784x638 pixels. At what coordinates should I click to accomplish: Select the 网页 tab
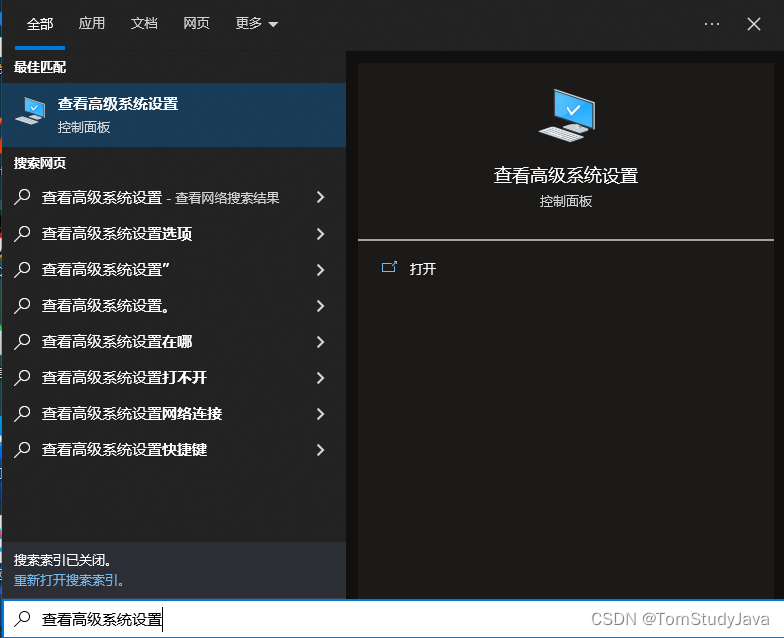(196, 24)
